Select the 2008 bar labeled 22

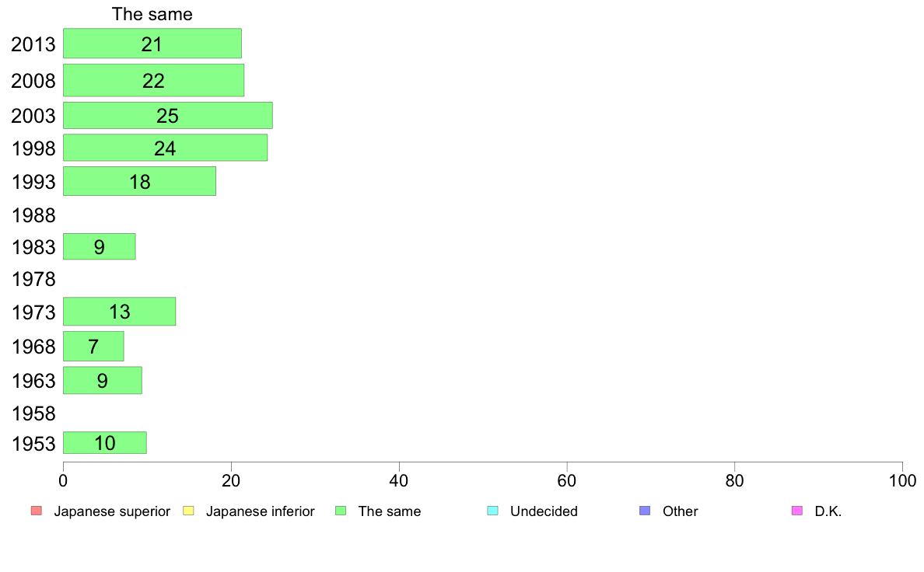pyautogui.click(x=154, y=80)
